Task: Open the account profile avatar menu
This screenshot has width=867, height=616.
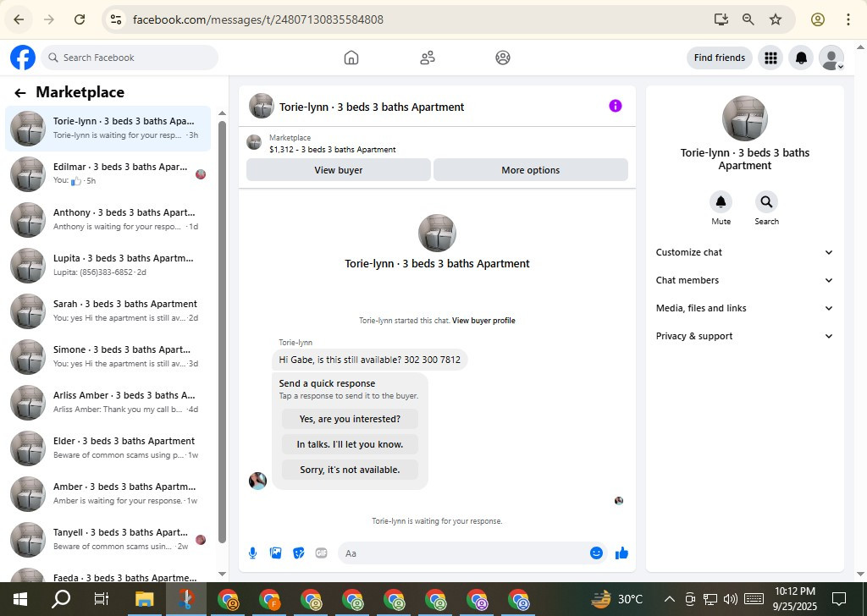Action: [831, 58]
